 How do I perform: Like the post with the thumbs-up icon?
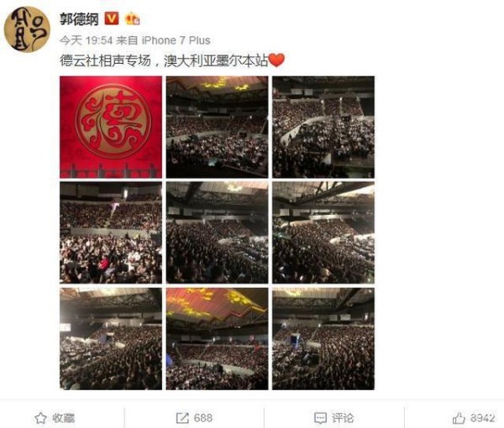click(x=459, y=418)
